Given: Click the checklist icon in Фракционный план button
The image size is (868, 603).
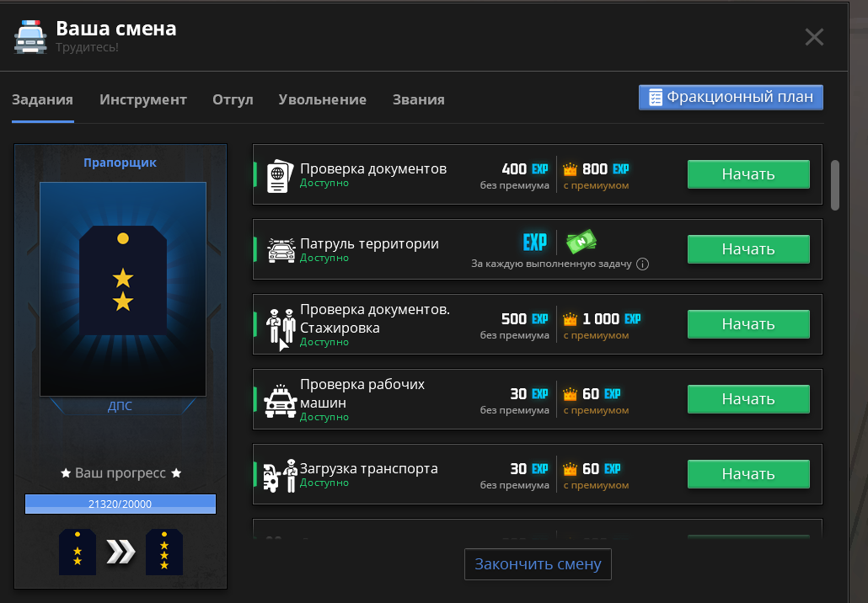Looking at the screenshot, I should coord(656,98).
